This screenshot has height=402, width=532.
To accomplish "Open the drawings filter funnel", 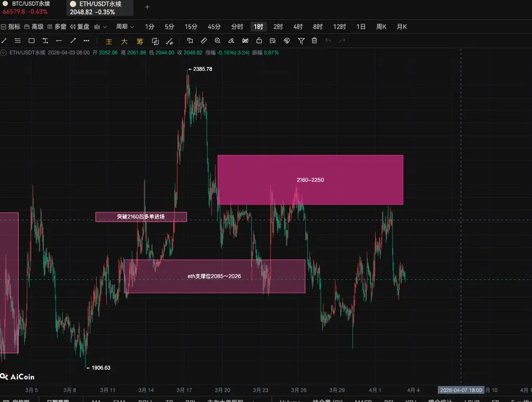I will click(301, 41).
